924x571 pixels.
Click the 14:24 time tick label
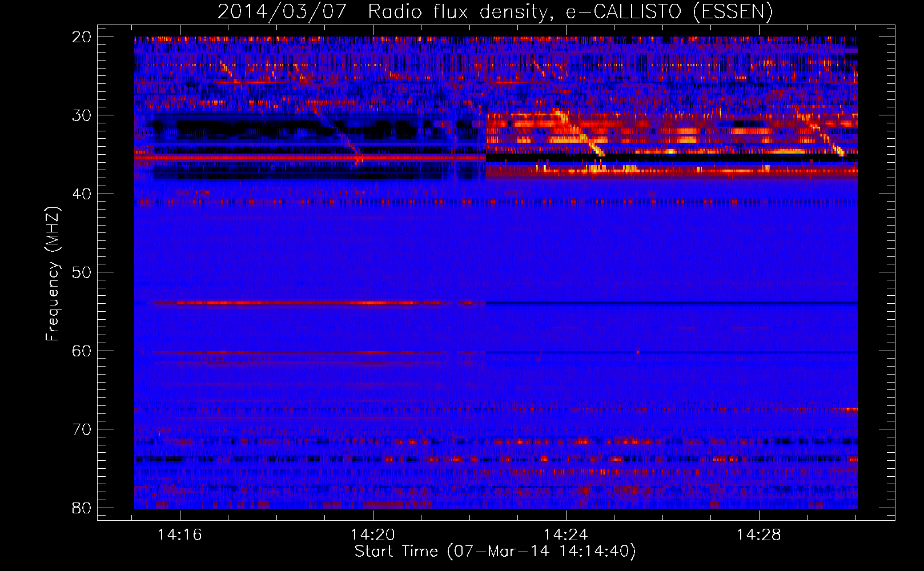click(566, 535)
